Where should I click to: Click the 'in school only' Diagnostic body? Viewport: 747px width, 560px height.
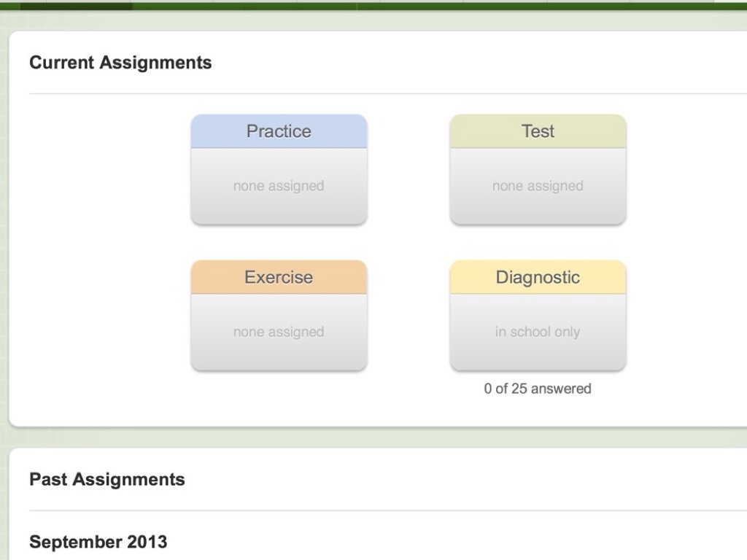point(538,332)
